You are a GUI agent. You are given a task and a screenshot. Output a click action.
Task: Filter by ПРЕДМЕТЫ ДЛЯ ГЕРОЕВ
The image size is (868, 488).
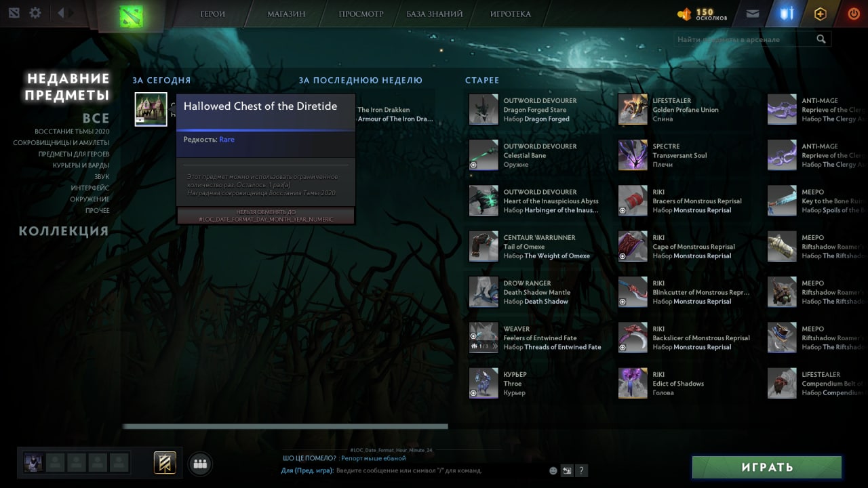click(x=74, y=154)
